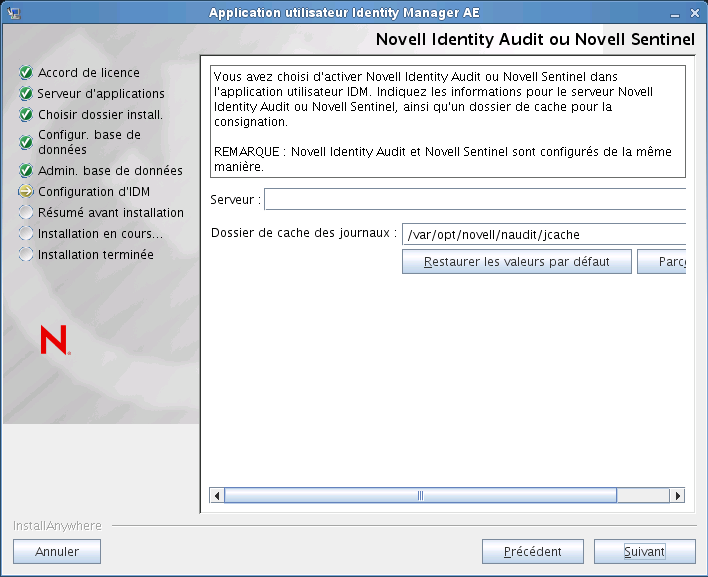
Task: Click the Dossier de cache des journaux label
Action: click(x=304, y=233)
